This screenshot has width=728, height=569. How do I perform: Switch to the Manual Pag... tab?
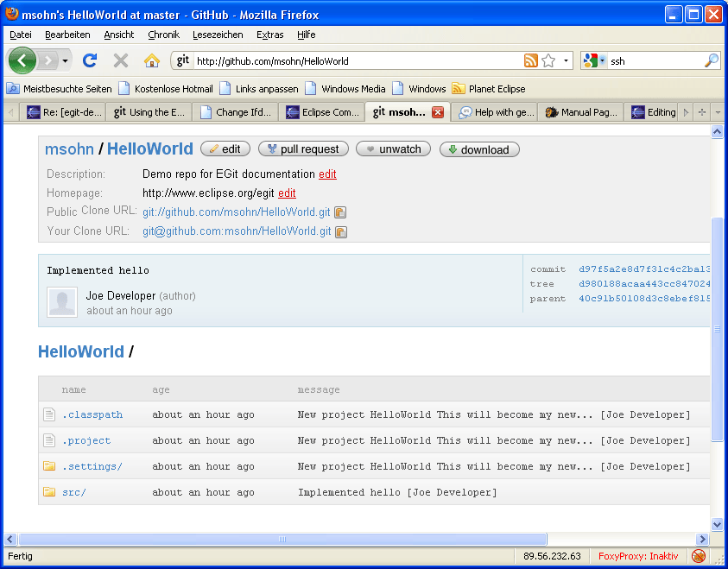580,112
